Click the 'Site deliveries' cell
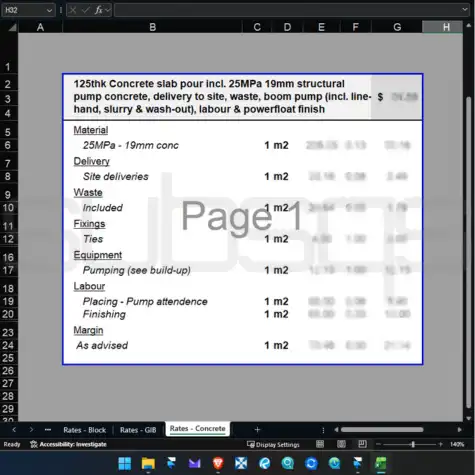 click(x=116, y=176)
